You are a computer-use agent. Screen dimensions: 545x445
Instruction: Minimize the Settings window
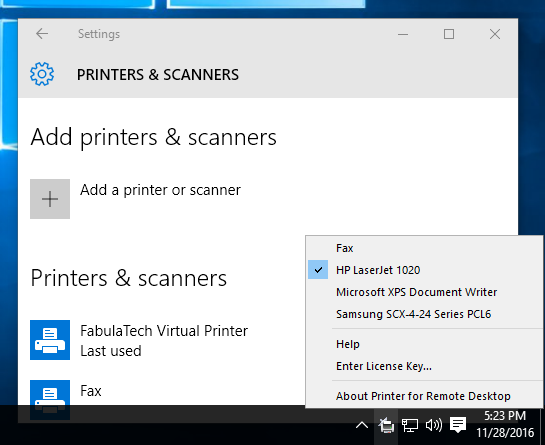[403, 34]
